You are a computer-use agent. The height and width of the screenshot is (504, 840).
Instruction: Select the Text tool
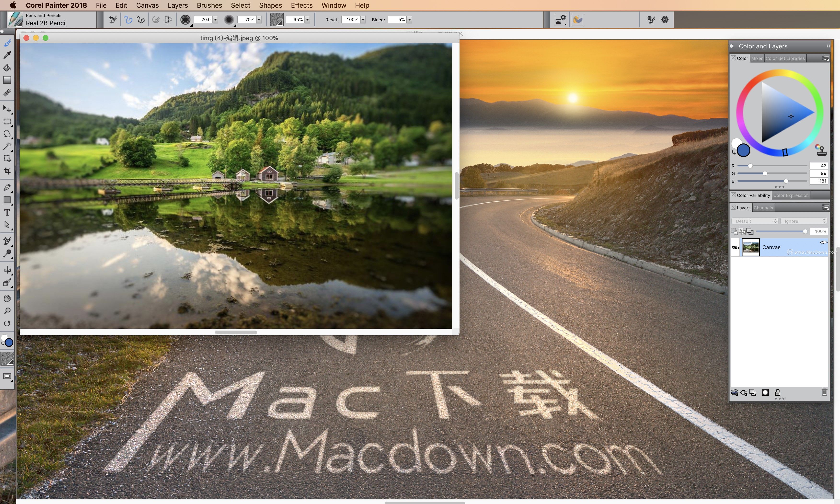point(7,212)
